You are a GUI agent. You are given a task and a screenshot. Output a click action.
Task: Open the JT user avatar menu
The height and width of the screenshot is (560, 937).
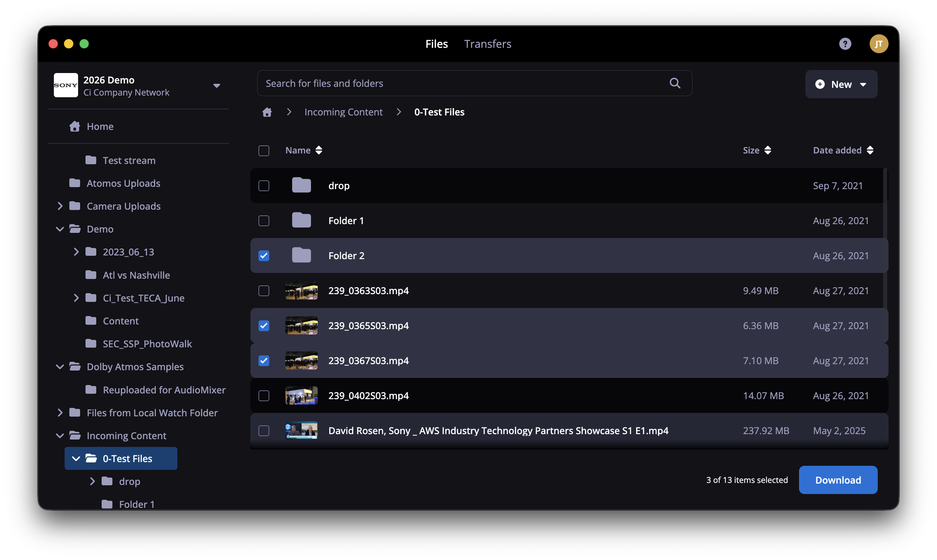click(878, 44)
